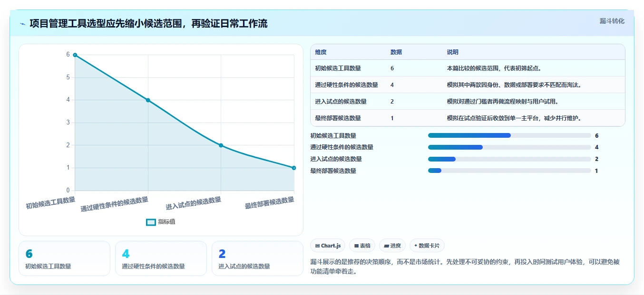Viewport: 644px width, 295px height.
Task: Click x-axis label 进入试点的候选数量 in chart
Action: (x=194, y=203)
